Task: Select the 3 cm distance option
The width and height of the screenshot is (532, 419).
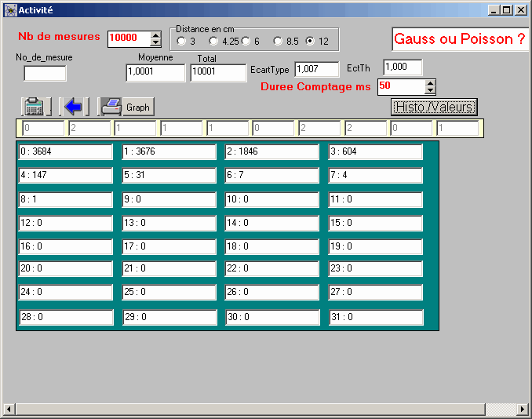Action: pos(182,41)
